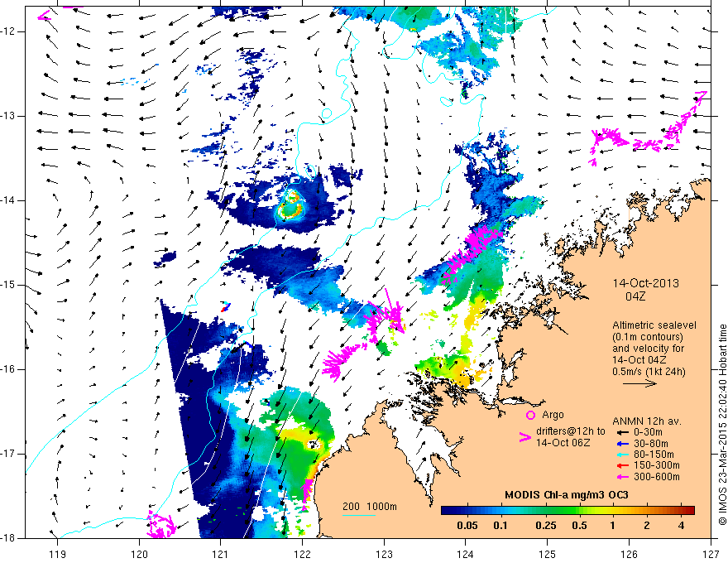This screenshot has width=728, height=563.
Task: Click the latitude axis label '-12'
Action: click(9, 31)
